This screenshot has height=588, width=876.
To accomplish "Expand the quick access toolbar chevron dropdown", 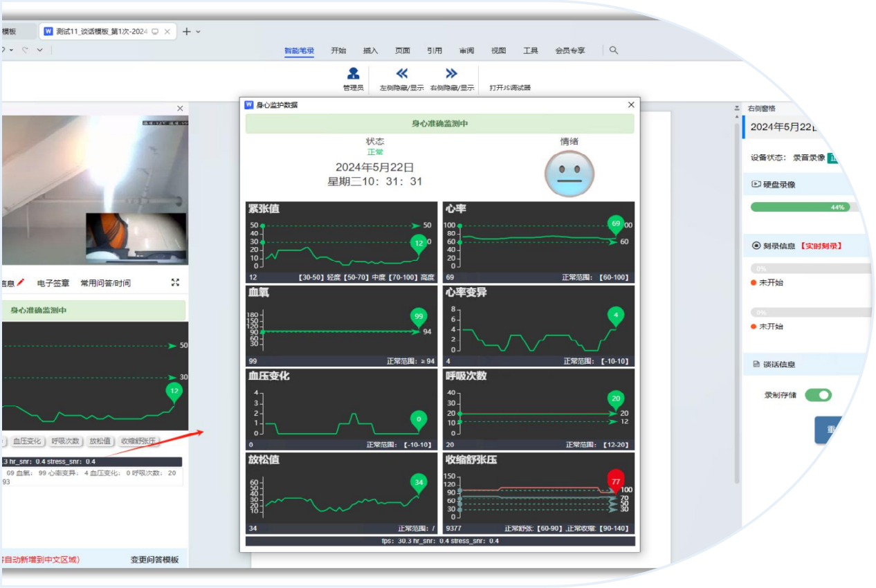I will [x=39, y=50].
